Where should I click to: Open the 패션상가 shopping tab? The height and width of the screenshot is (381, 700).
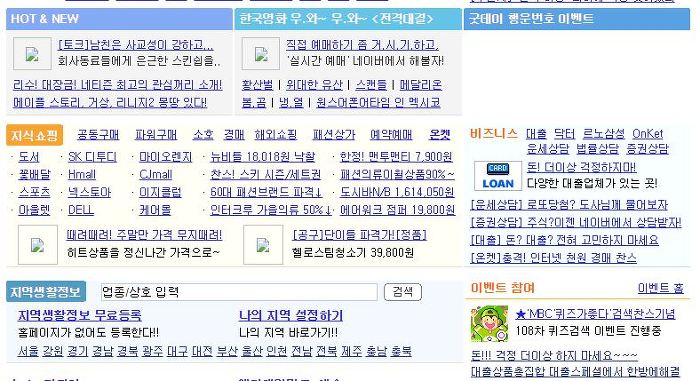click(334, 134)
